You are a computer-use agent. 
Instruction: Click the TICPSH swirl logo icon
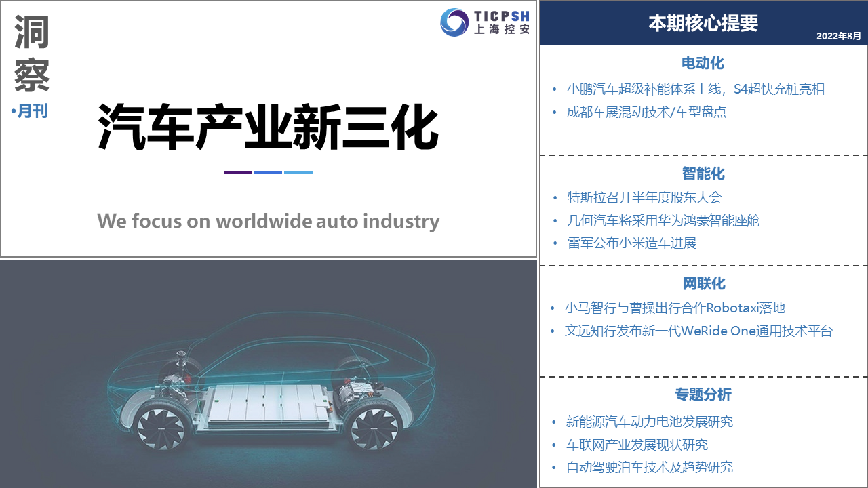click(454, 22)
